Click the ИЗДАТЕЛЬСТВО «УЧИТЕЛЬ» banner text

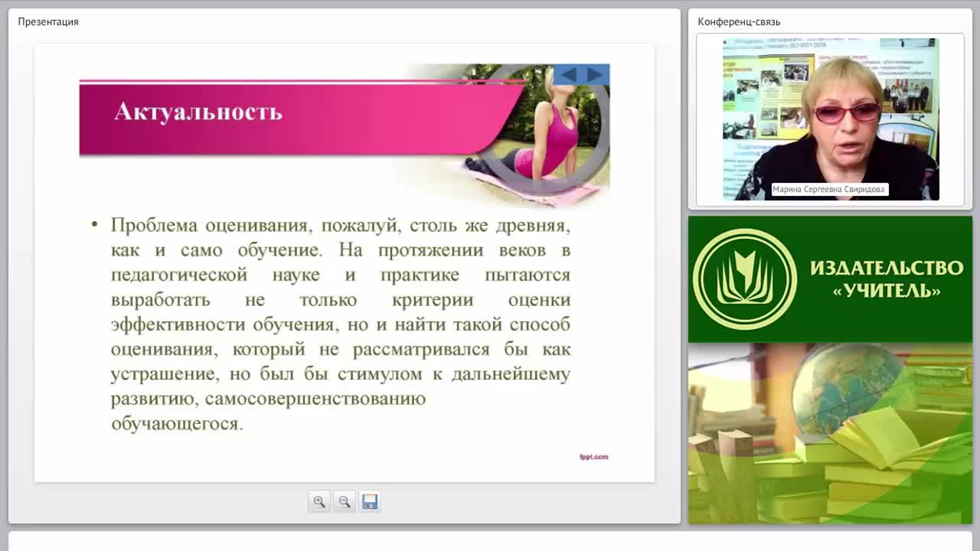pyautogui.click(x=887, y=279)
